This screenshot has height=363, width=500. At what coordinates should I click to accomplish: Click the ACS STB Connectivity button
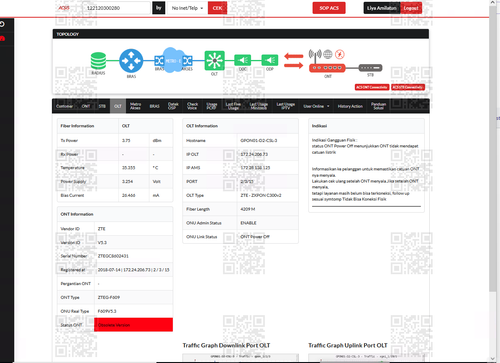click(x=408, y=87)
